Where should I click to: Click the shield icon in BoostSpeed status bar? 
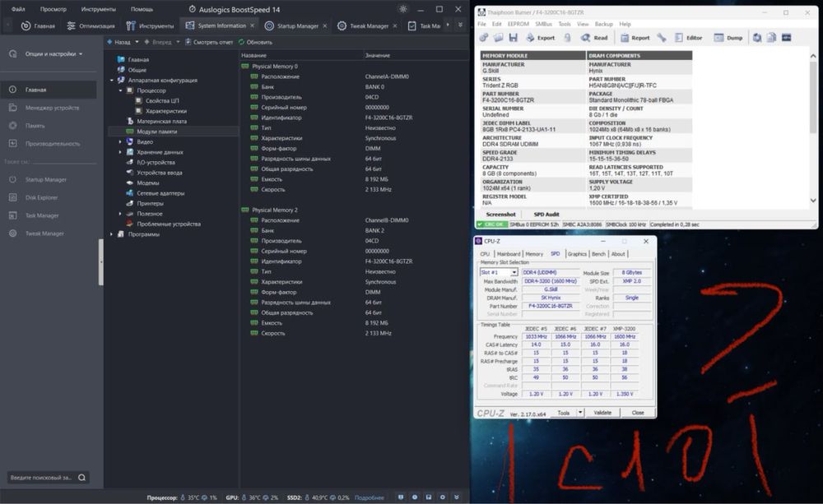(401, 497)
